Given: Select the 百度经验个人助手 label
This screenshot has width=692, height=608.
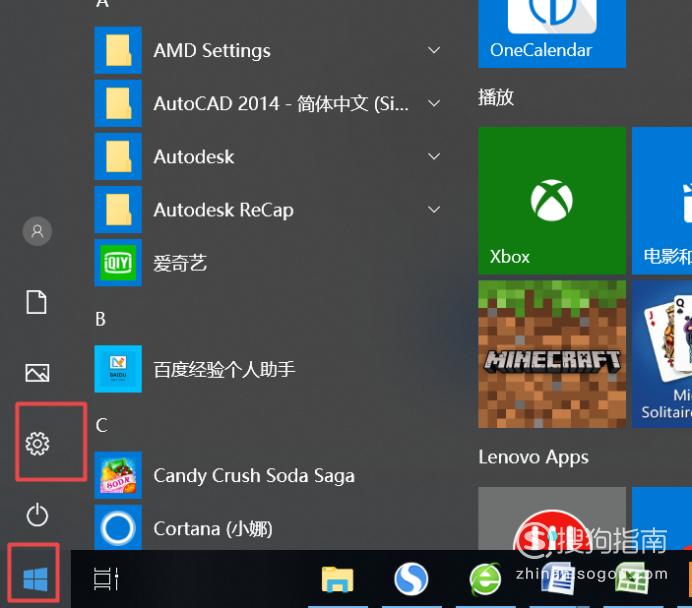Looking at the screenshot, I should click(224, 369).
